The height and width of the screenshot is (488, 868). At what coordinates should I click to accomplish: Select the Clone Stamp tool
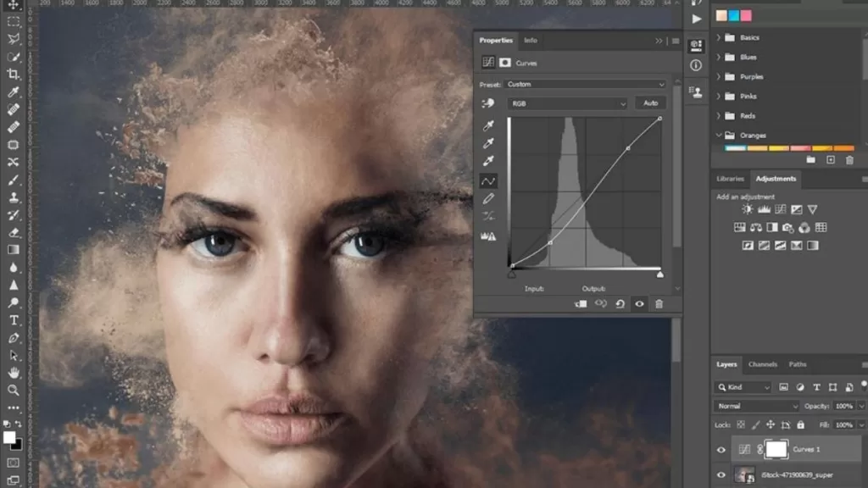click(14, 197)
